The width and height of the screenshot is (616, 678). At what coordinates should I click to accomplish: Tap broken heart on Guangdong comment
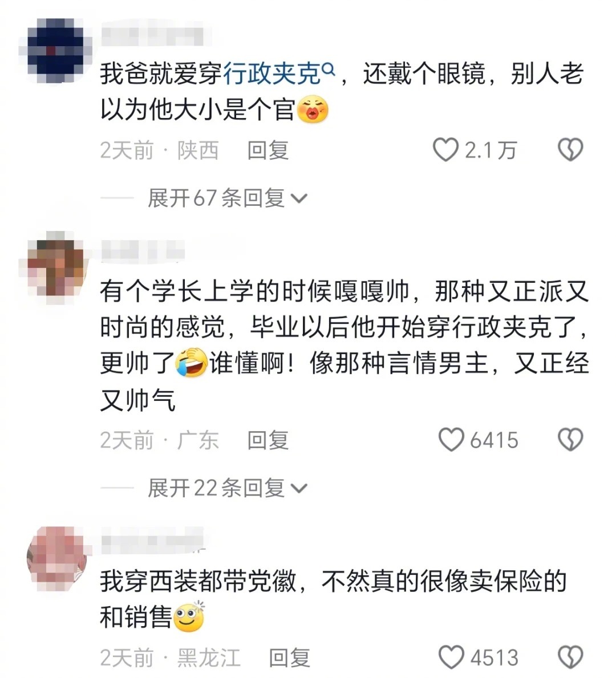point(570,440)
